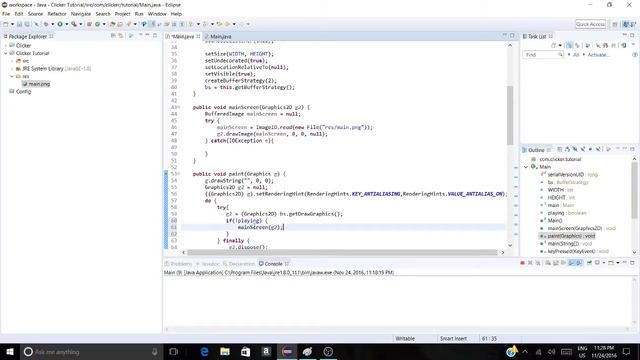The height and width of the screenshot is (360, 640).
Task: Toggle Hide Fields in Outline
Action: click(575, 149)
